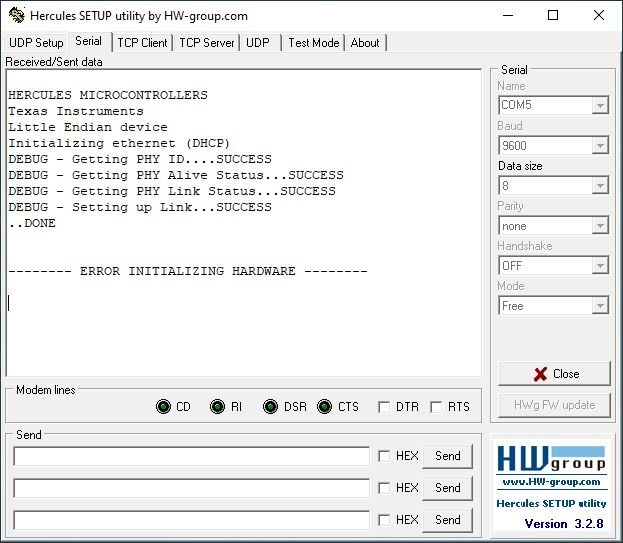Click the HW group logo
Screen dimensions: 623x543
click(551, 459)
